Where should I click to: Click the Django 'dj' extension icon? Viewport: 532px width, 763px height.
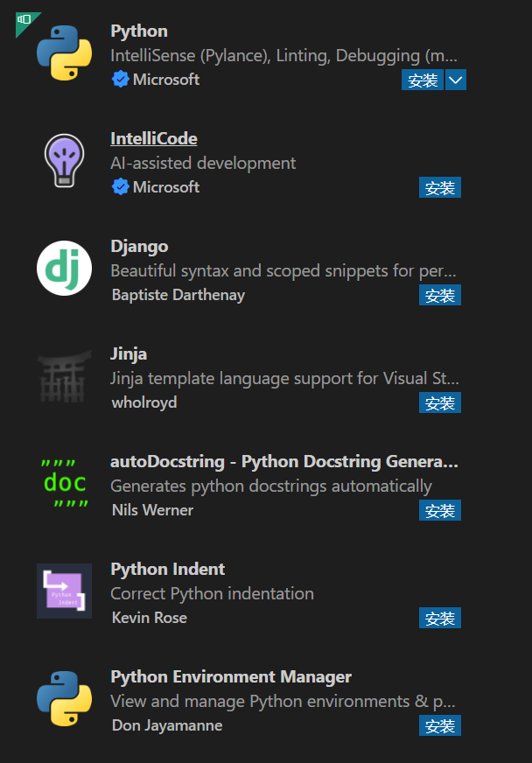click(64, 268)
